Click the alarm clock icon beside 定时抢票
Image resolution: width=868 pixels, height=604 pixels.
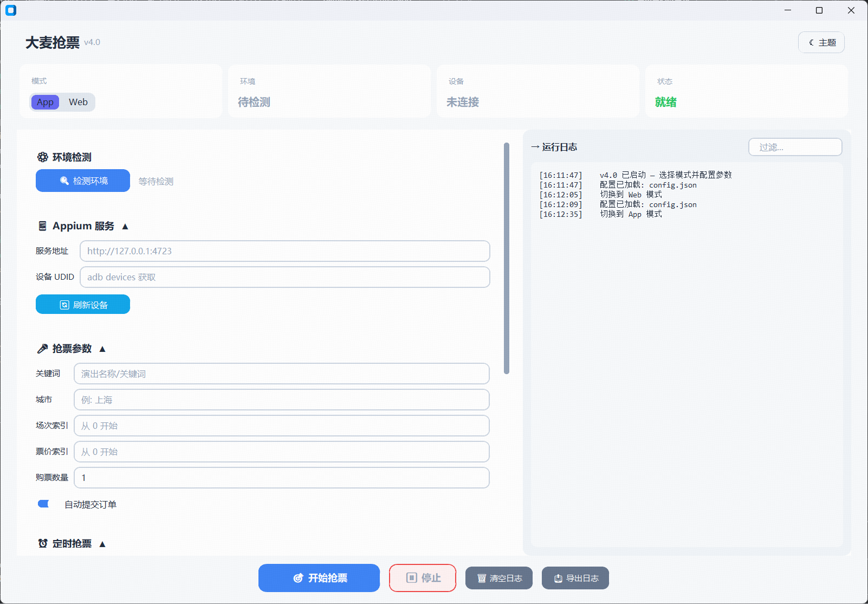click(43, 543)
